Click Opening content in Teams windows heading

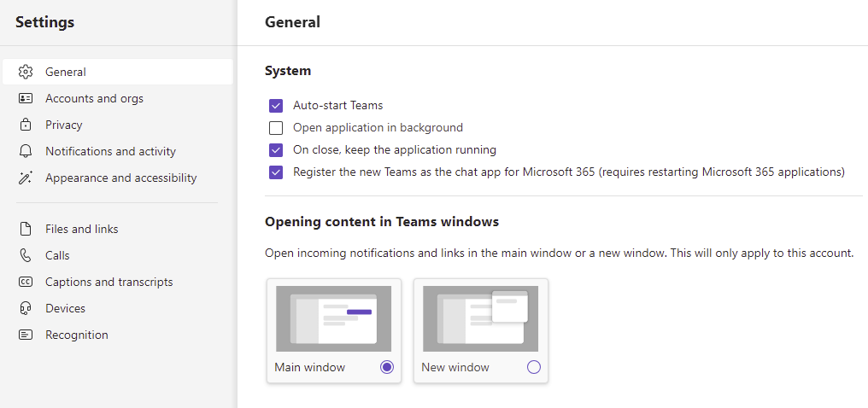(382, 222)
